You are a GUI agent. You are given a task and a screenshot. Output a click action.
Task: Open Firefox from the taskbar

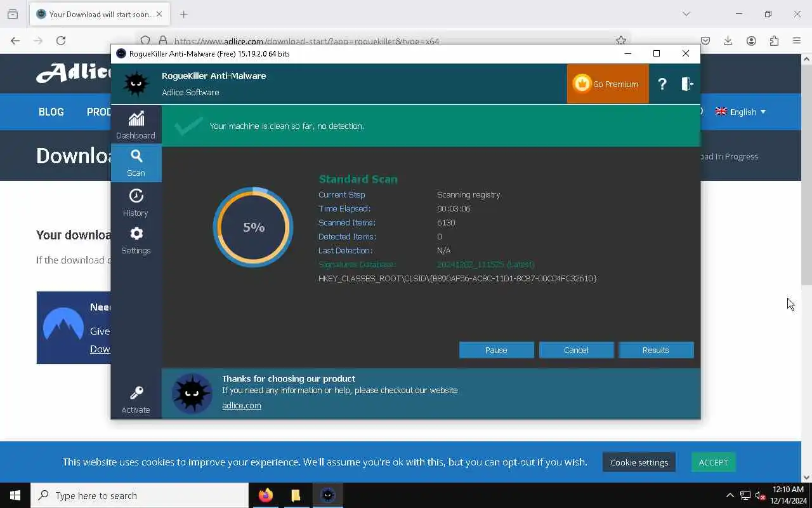point(265,495)
